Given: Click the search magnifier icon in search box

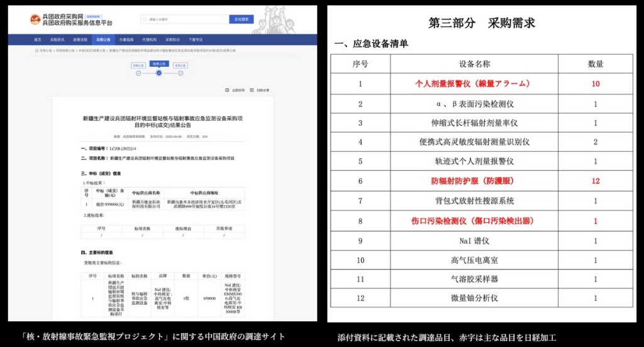Looking at the screenshot, I should 146,20.
